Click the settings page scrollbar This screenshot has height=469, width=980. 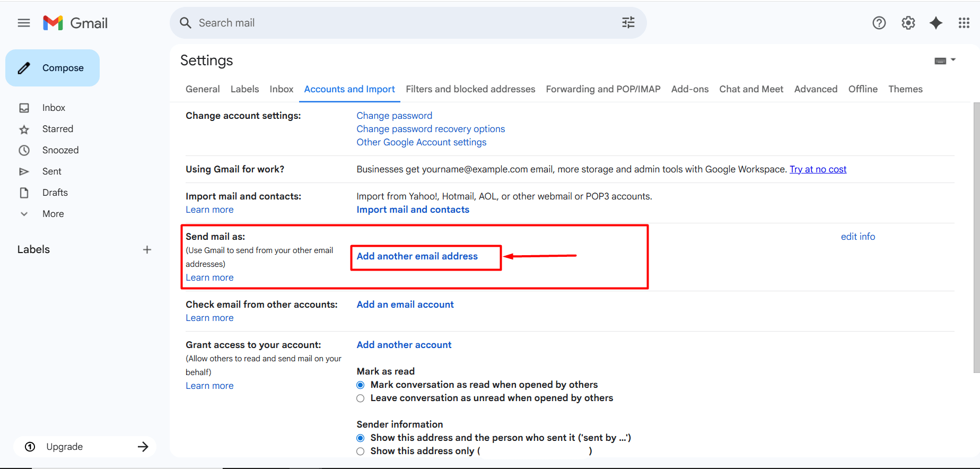pos(976,237)
